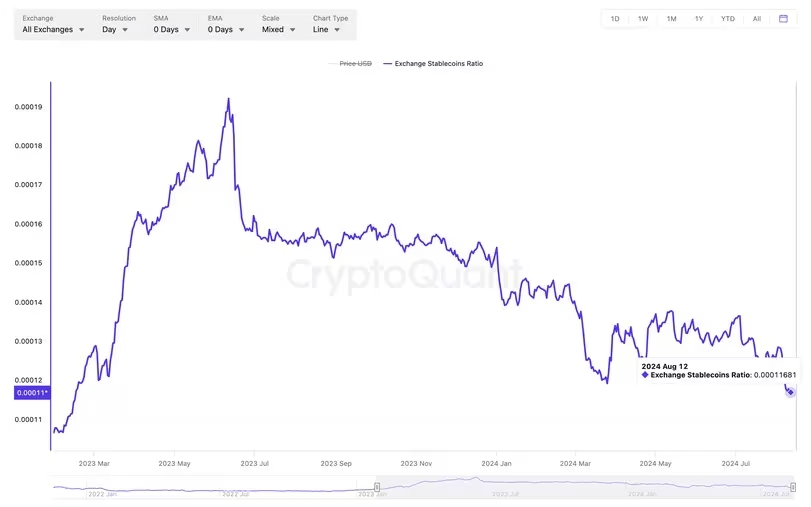Show the All time range
The height and width of the screenshot is (507, 811).
coord(757,19)
